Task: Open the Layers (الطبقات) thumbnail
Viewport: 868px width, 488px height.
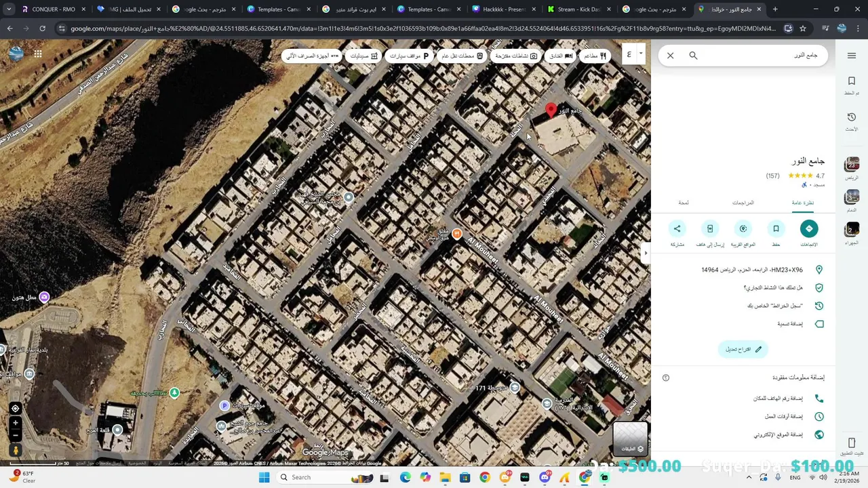Action: pos(631,439)
